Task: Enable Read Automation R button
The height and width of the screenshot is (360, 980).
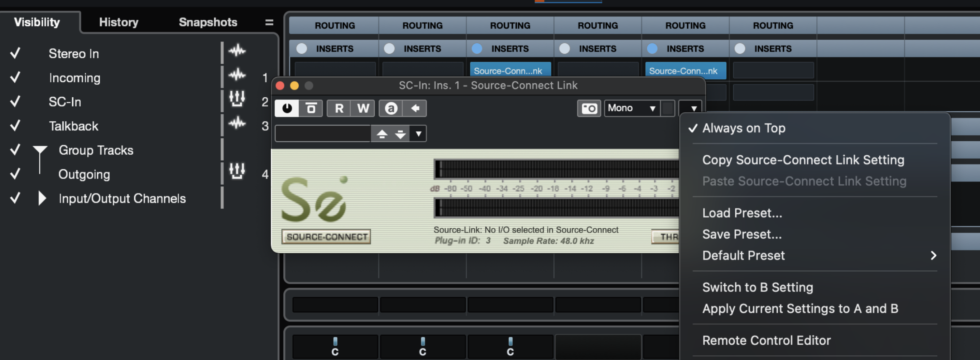Action: click(x=338, y=108)
